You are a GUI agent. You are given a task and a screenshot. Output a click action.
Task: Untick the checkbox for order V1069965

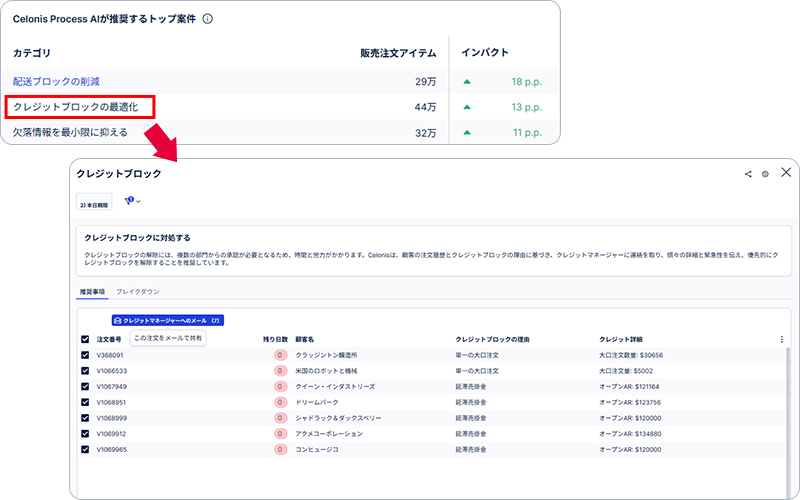(85, 450)
